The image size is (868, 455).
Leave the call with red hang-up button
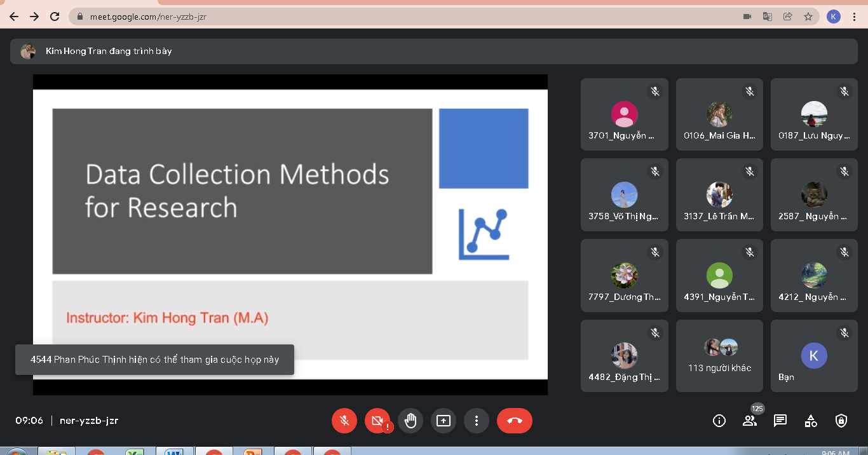tap(515, 421)
